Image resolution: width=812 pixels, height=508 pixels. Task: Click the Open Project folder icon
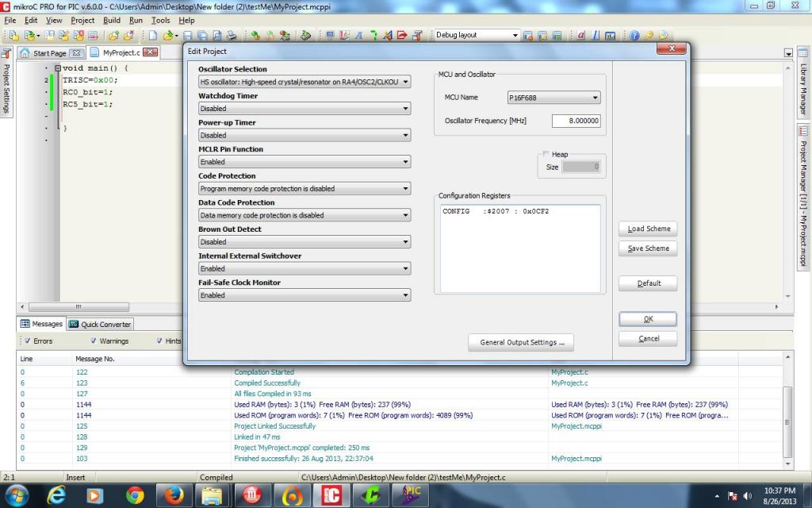29,35
